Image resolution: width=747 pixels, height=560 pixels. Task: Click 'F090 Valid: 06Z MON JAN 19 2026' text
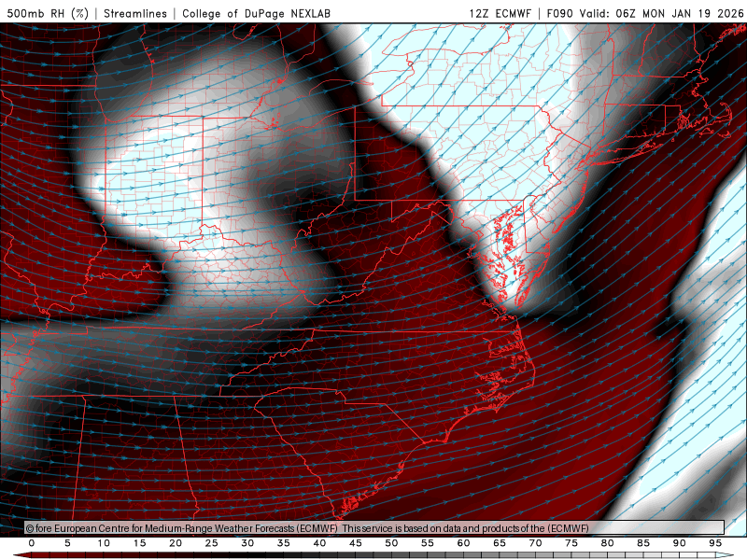[645, 13]
